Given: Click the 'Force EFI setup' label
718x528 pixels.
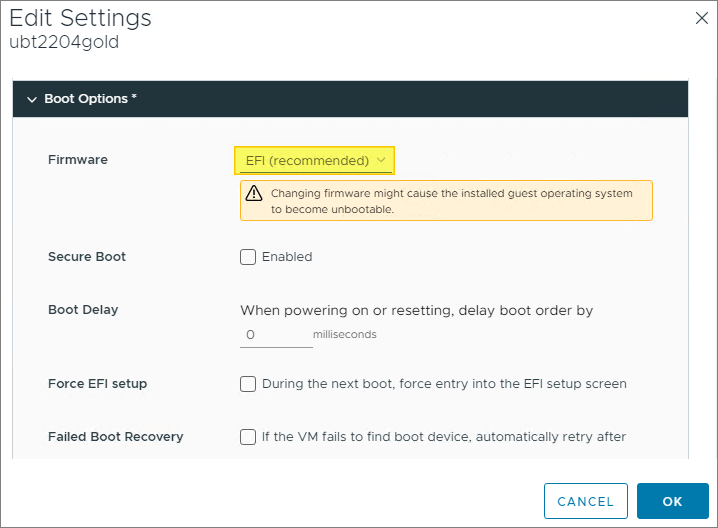Looking at the screenshot, I should (97, 384).
